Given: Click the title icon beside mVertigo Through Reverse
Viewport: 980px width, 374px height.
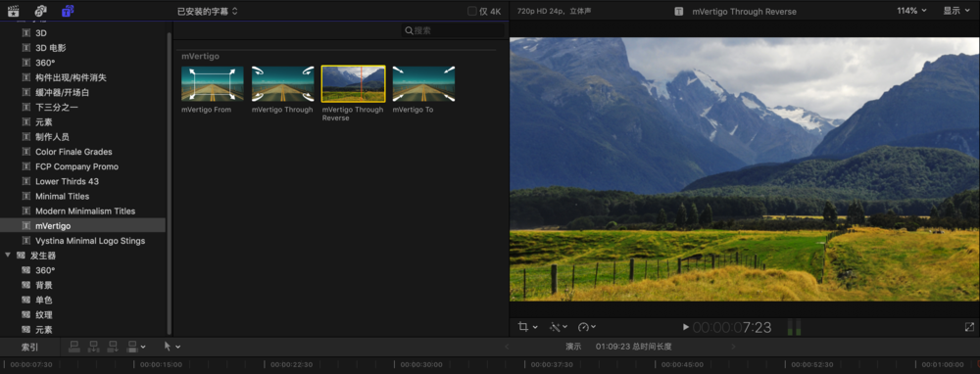Looking at the screenshot, I should (679, 11).
